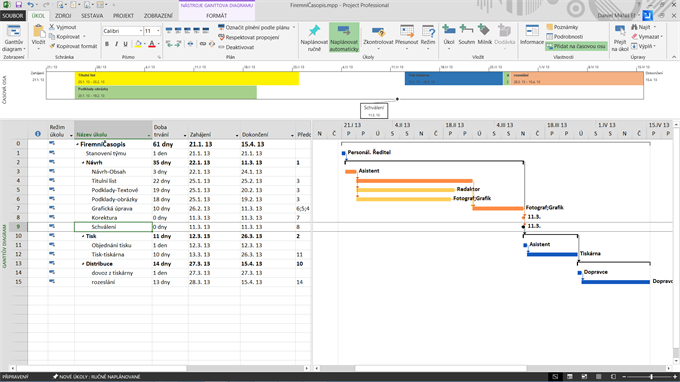Select row header number 12
This screenshot has width=680, height=382.
18,255
